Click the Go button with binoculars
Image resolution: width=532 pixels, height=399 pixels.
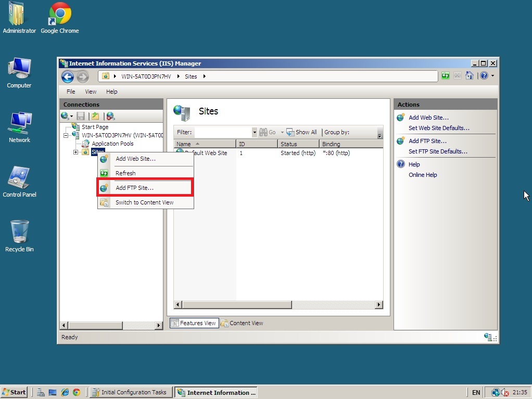(268, 132)
